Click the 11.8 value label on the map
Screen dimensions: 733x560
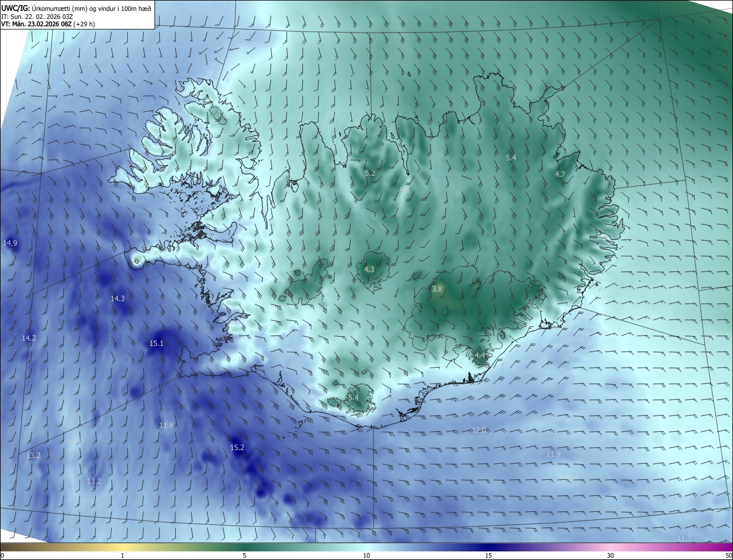pos(166,425)
